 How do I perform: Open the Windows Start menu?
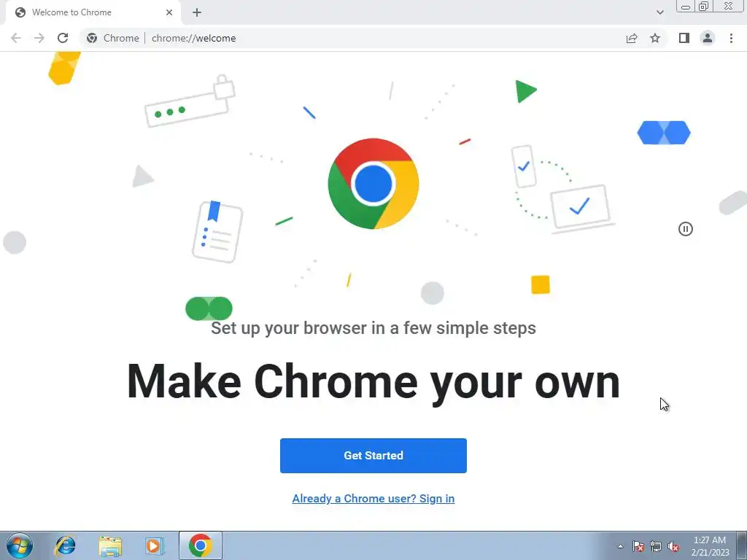click(x=20, y=545)
